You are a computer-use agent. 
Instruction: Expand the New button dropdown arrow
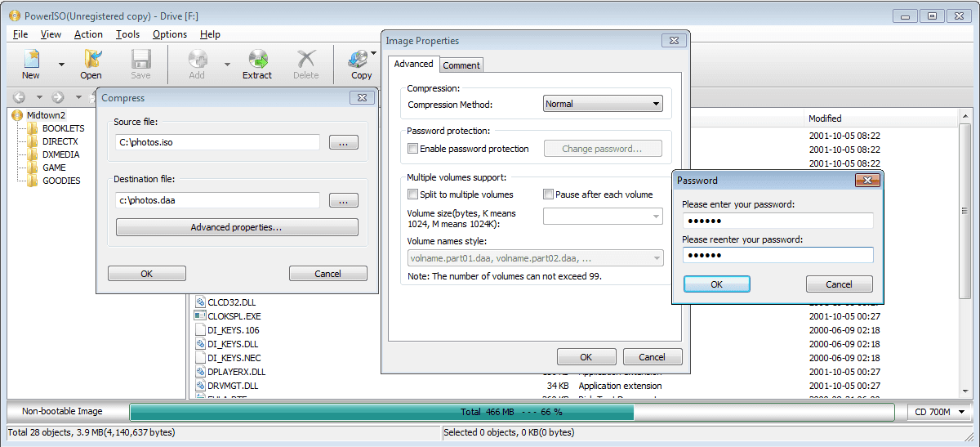point(60,63)
